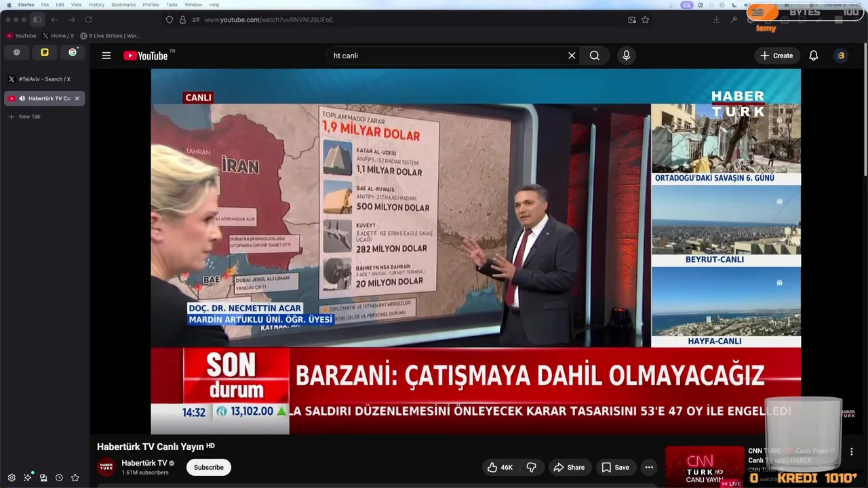This screenshot has height=488, width=868.
Task: Mute the Habertürk tab audio icon
Action: 22,98
